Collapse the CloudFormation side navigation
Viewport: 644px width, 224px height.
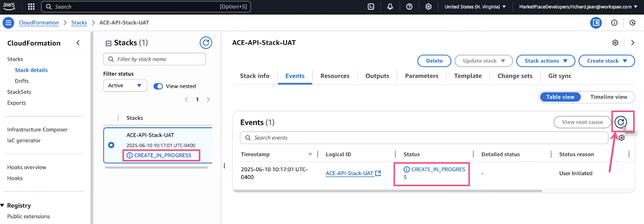78,43
